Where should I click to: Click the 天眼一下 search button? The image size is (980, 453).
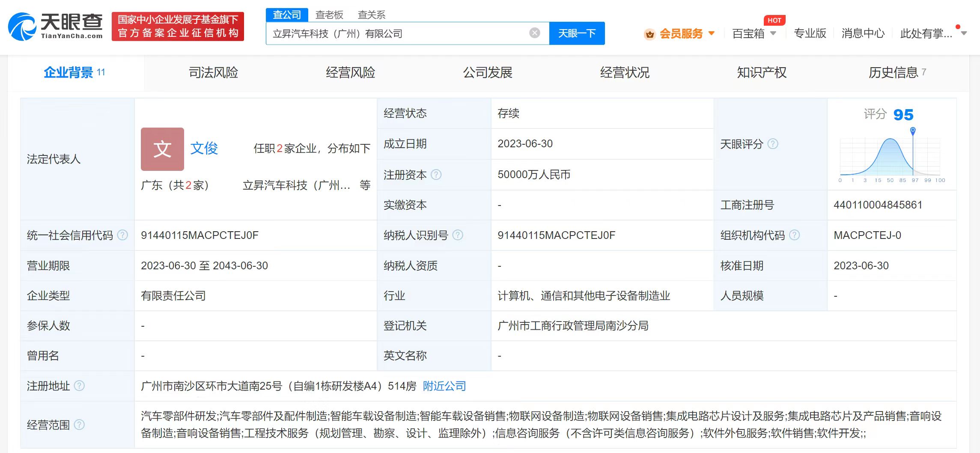click(577, 33)
